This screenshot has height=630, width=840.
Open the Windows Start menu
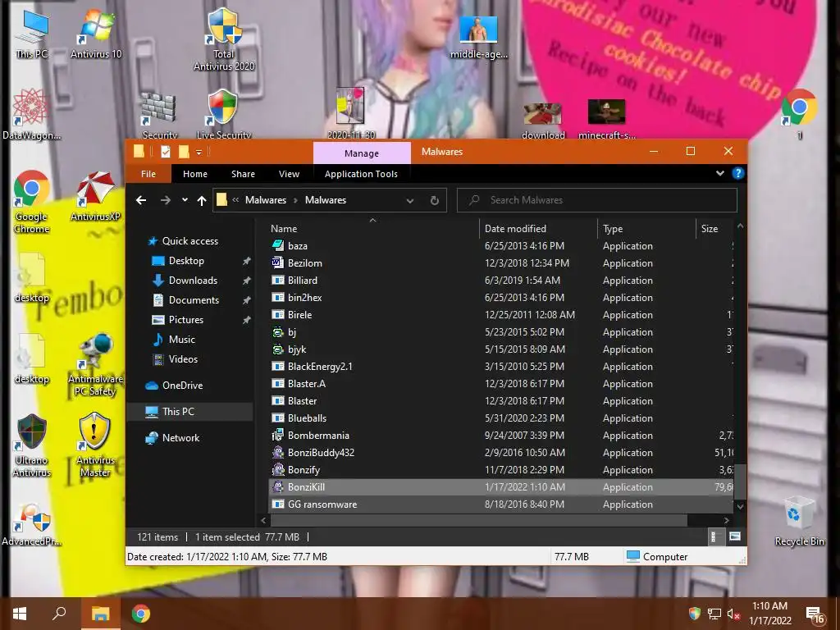point(20,614)
